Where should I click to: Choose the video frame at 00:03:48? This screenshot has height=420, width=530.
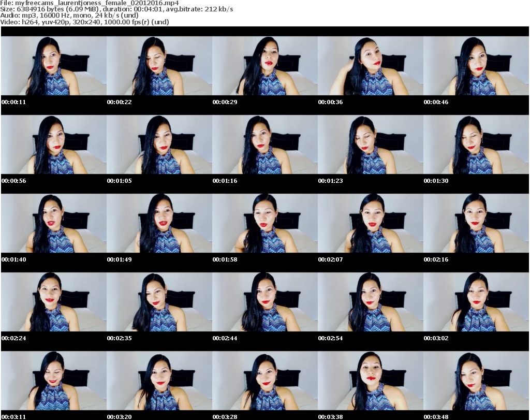click(476, 381)
